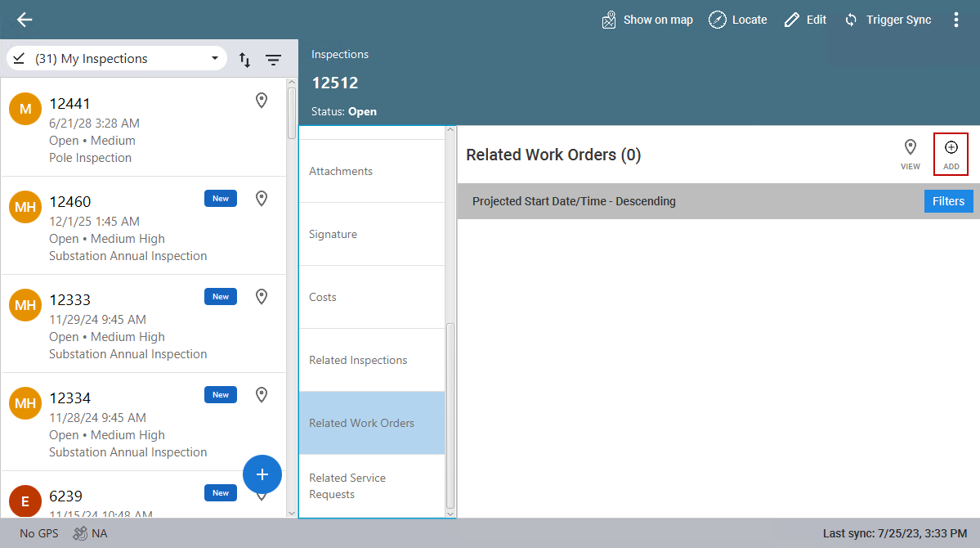Click VIEW map pin in Related Work Orders
This screenshot has height=548, width=980.
click(x=910, y=154)
